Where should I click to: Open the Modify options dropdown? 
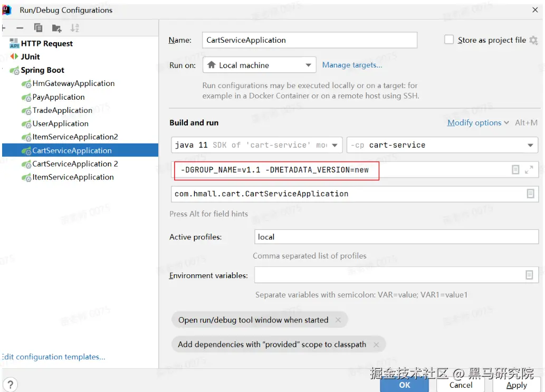[x=478, y=123]
